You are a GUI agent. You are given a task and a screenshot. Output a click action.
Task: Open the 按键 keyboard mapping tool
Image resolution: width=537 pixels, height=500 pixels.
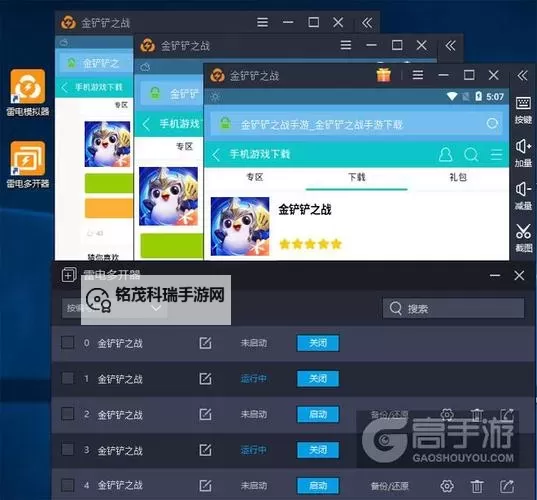(523, 110)
